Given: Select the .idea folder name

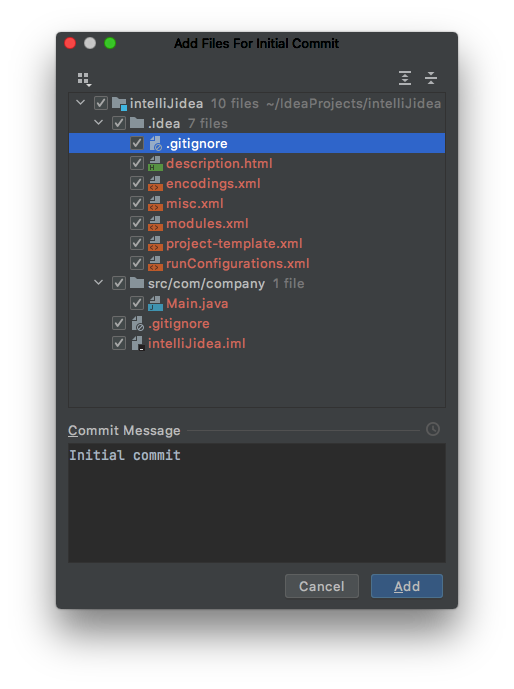Looking at the screenshot, I should click(x=164, y=123).
